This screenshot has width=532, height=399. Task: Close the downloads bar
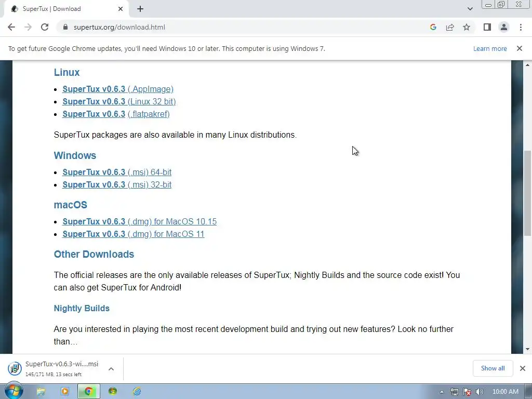click(x=523, y=368)
